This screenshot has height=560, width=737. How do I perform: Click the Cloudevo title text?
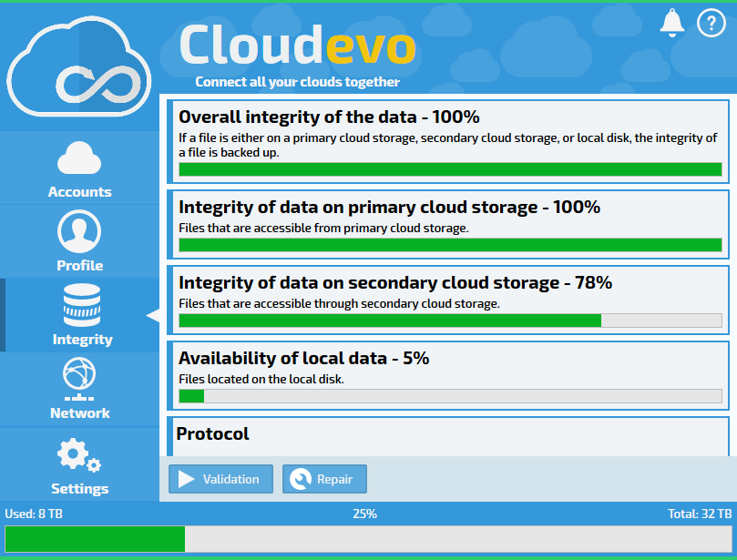[x=298, y=46]
